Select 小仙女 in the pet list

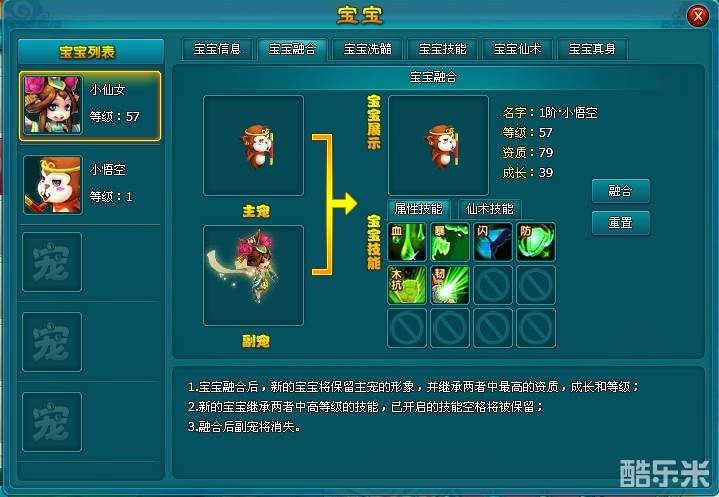click(90, 105)
